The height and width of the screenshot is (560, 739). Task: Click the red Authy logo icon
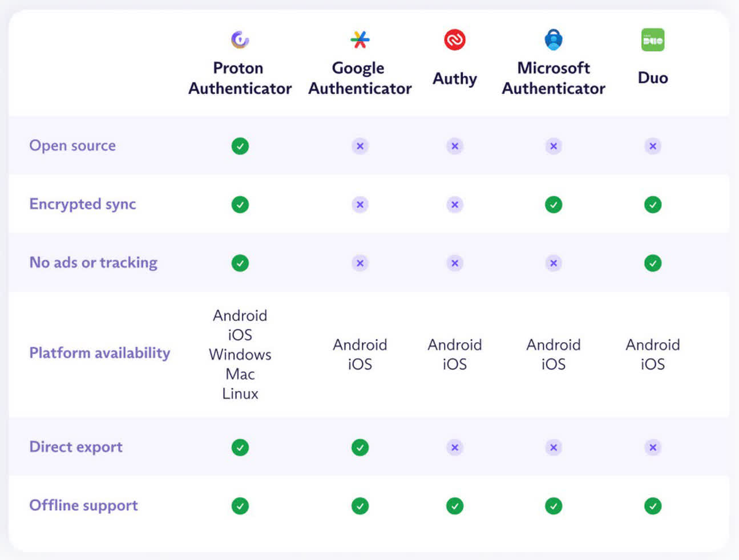click(455, 39)
